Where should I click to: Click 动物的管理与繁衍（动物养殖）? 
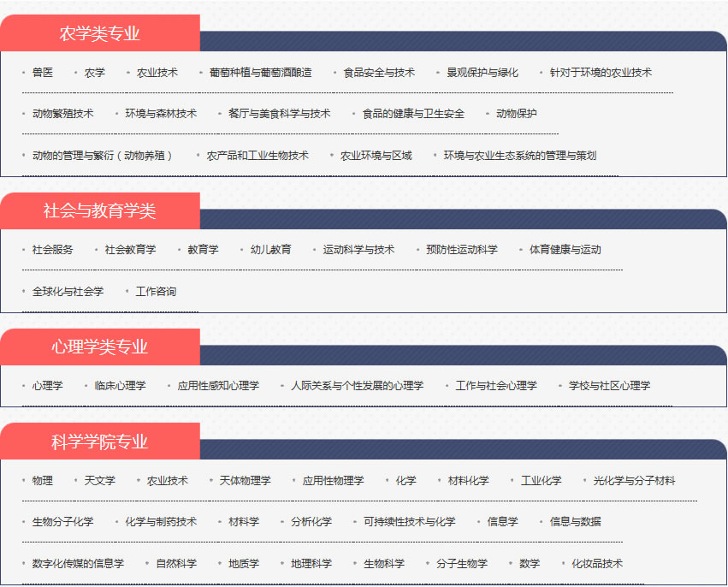(102, 156)
